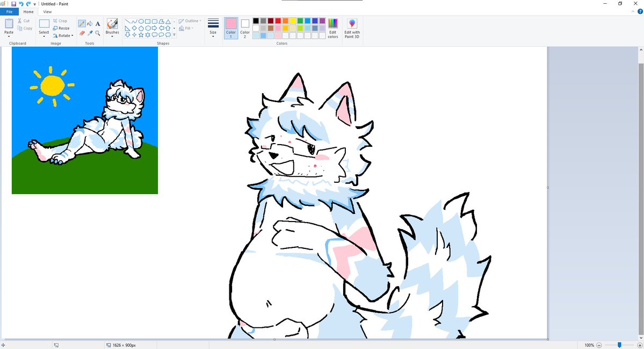Select the Text tool
644x349 pixels.
[x=98, y=22]
